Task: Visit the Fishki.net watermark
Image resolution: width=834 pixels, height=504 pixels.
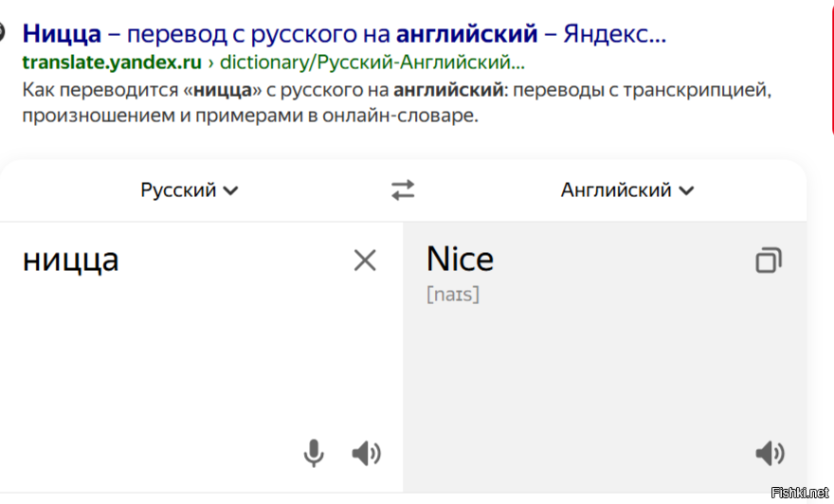Action: coord(800,493)
